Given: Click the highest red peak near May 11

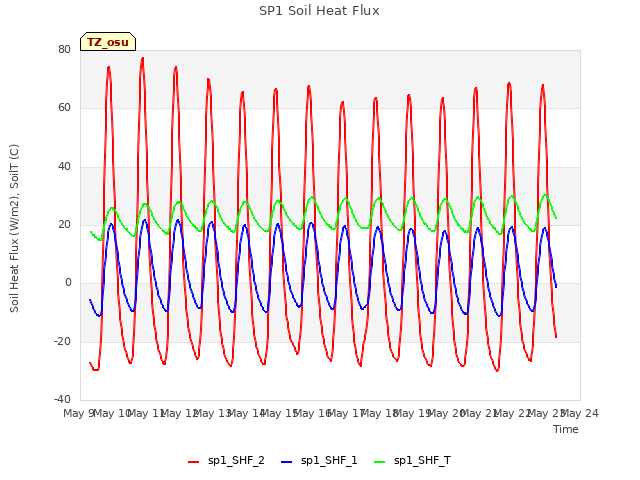Looking at the screenshot, I should 142,59.
